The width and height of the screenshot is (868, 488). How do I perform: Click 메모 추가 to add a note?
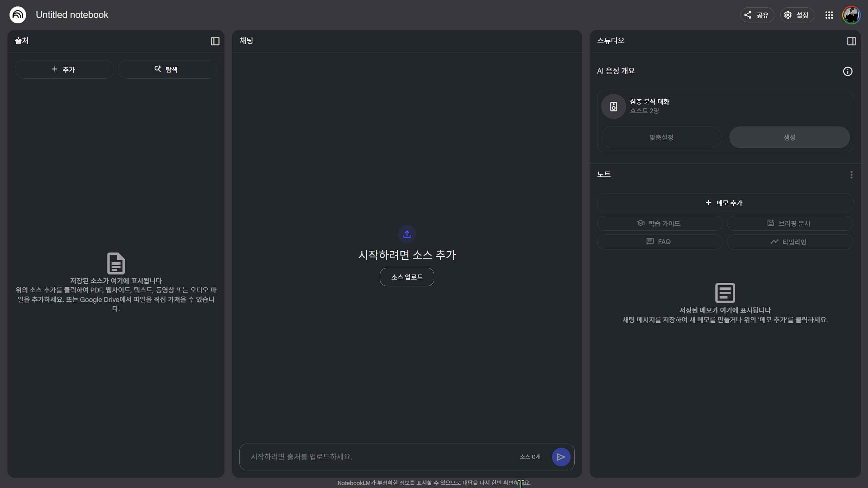pos(725,203)
